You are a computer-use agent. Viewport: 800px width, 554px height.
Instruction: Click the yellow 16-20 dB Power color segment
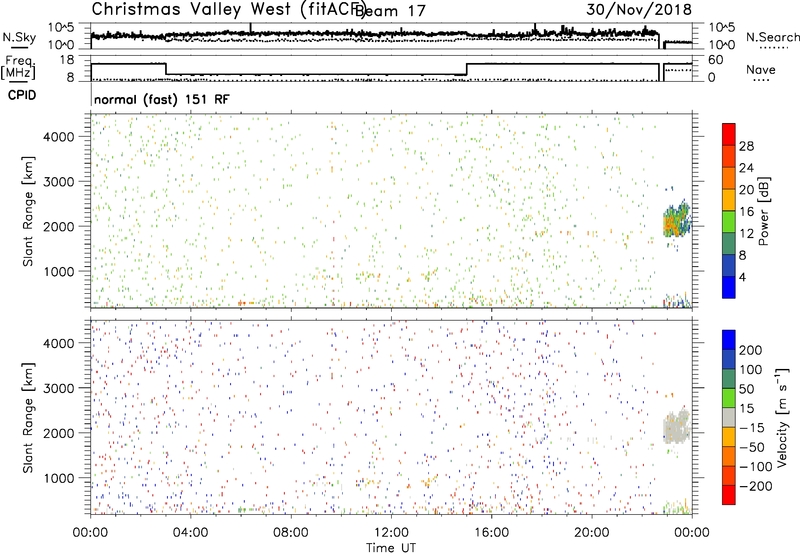pos(729,199)
